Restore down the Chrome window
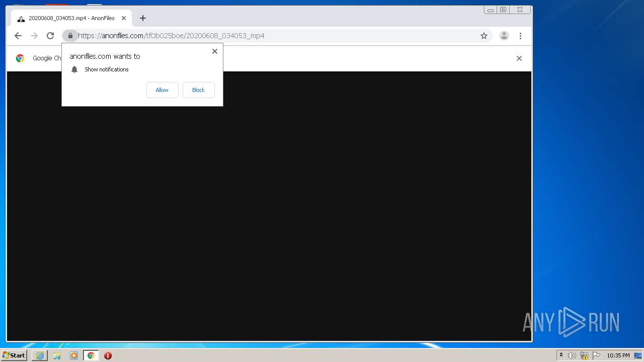Image resolution: width=644 pixels, height=362 pixels. point(503,10)
